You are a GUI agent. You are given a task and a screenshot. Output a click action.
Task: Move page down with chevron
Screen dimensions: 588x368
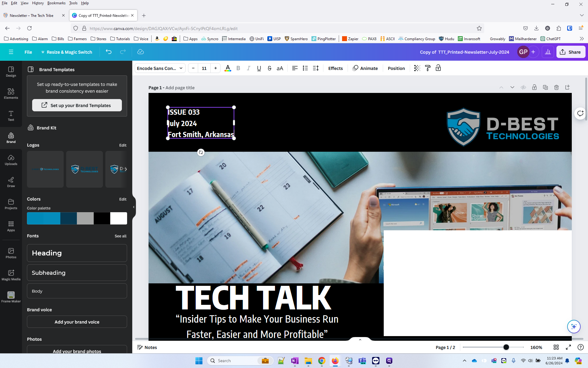tap(512, 87)
